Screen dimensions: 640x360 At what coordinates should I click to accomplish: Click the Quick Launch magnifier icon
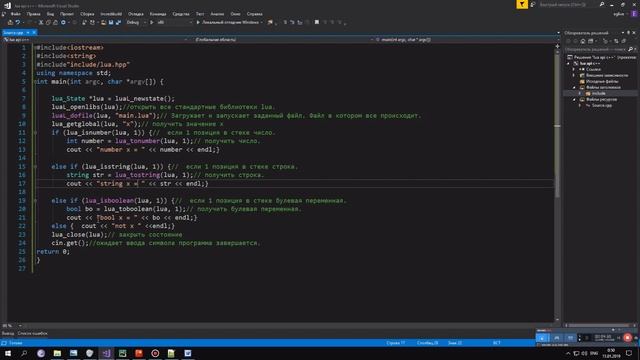click(x=602, y=4)
